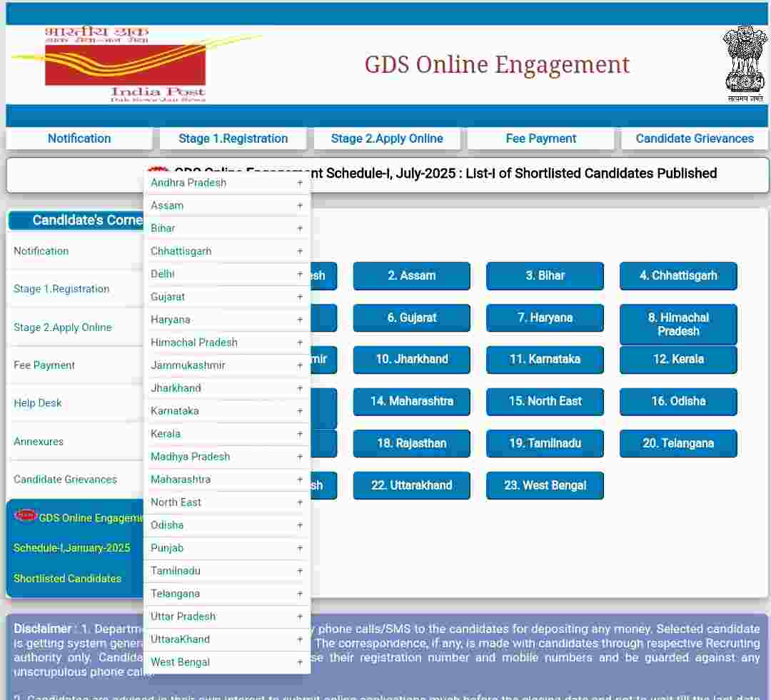Click the '10. Jharkhand' state button

(412, 360)
